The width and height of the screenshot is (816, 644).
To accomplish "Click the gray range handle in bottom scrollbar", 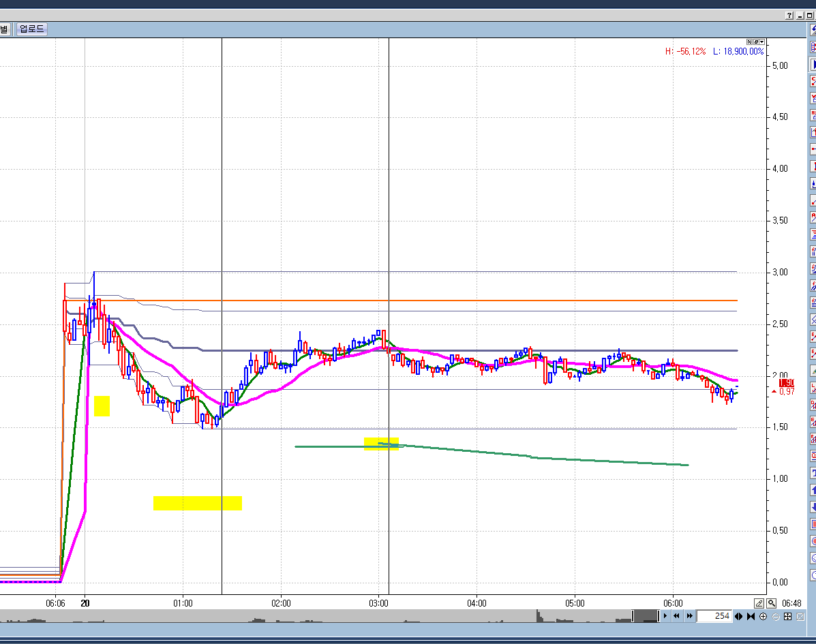I will [644, 616].
